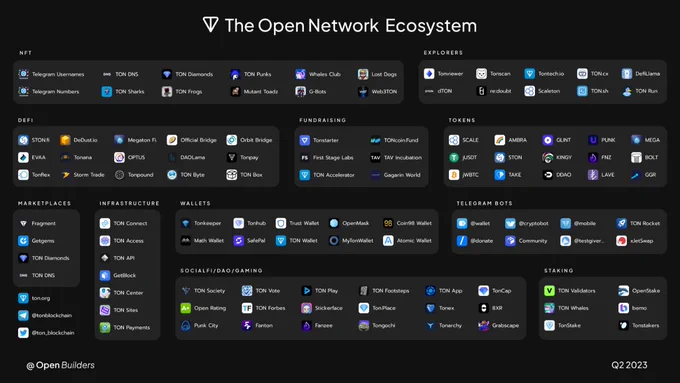Viewport: 680px width, 383px height.
Task: Click the Lost Dogs icon
Action: tap(363, 74)
